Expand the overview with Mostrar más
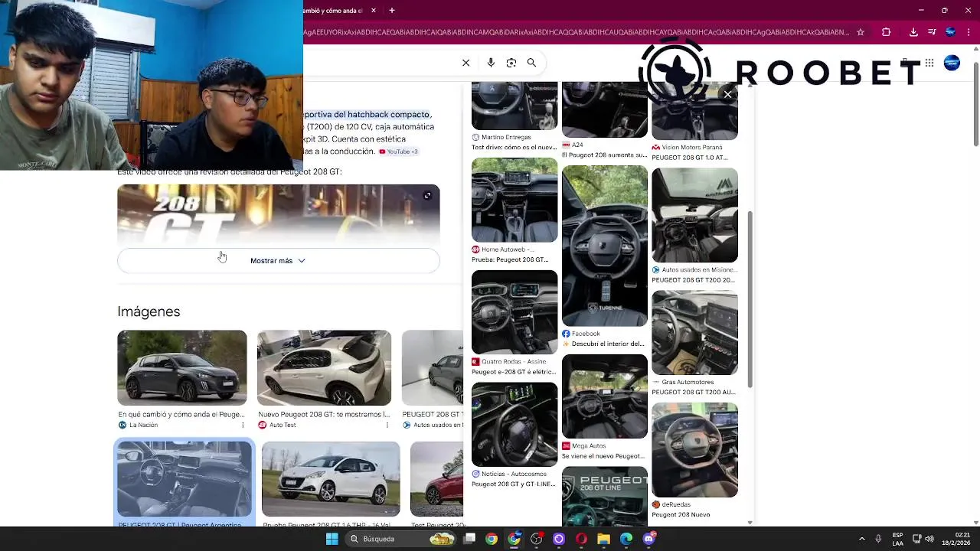The width and height of the screenshot is (980, 551). click(278, 261)
